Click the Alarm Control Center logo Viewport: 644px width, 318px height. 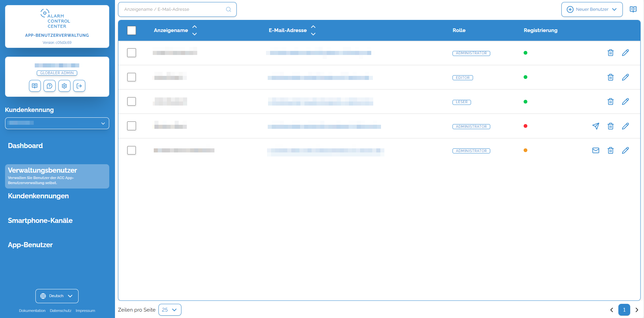click(x=56, y=19)
